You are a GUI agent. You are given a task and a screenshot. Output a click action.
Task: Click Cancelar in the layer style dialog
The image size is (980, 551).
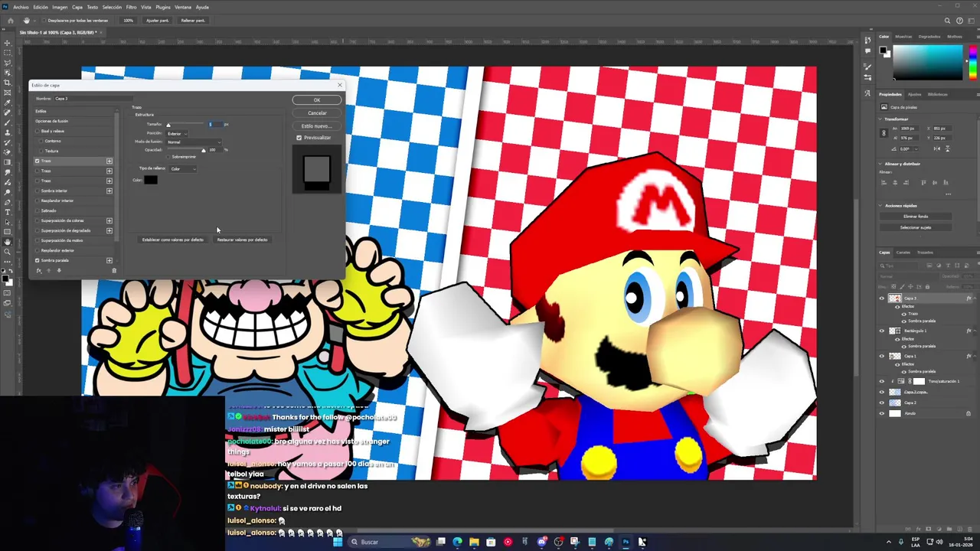tap(317, 113)
